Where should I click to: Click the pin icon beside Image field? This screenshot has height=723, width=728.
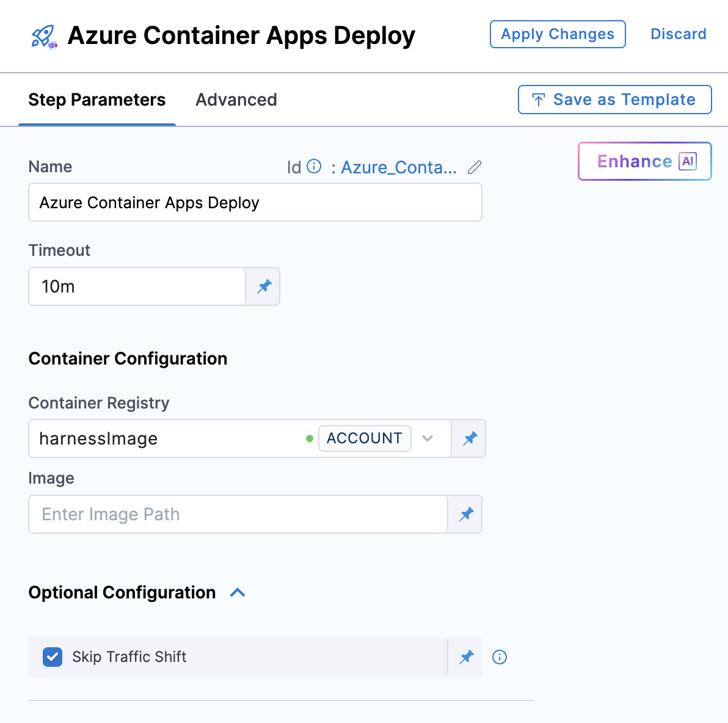(x=466, y=514)
